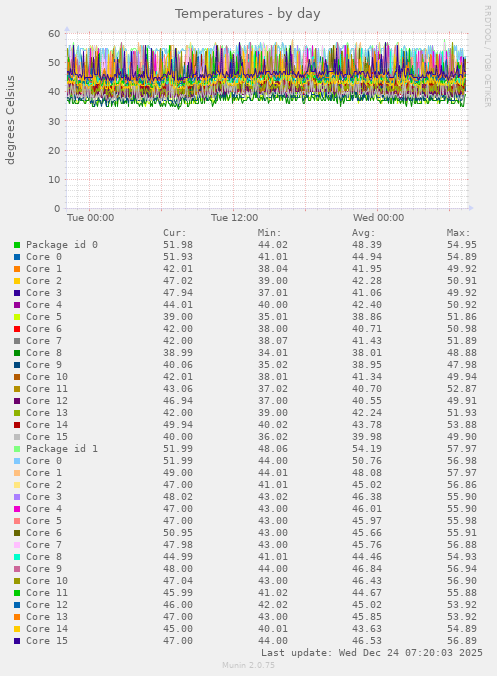Screen dimensions: 497x676
Task: Click the lime swatch of Core 5 averaging 38.86
Action: pos(17,317)
